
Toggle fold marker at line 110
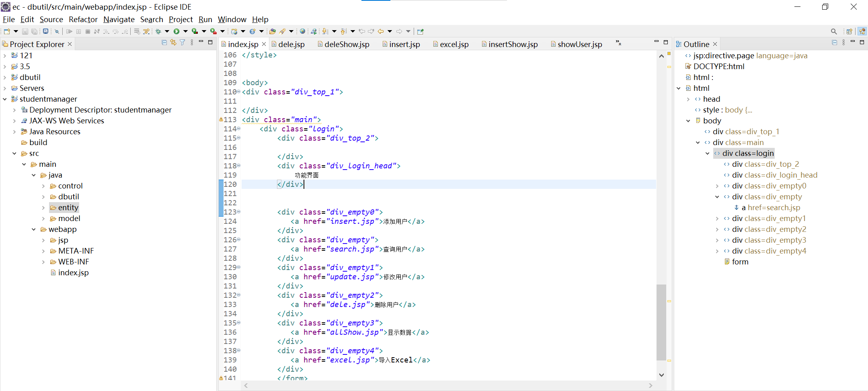(238, 92)
